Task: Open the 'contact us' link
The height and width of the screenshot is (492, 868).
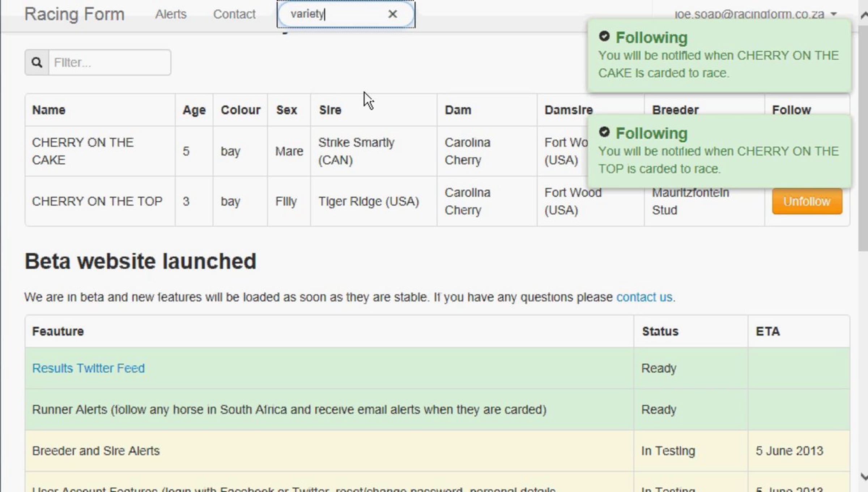Action: pyautogui.click(x=644, y=297)
